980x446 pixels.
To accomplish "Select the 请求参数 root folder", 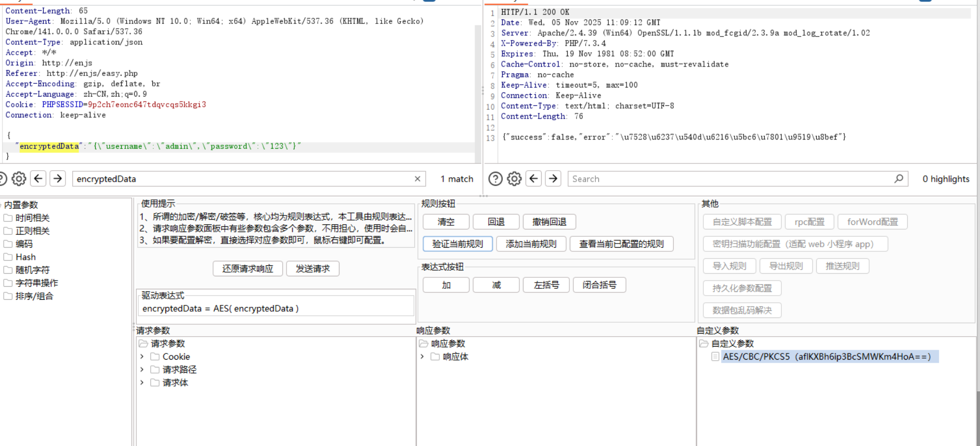I will coord(162,343).
